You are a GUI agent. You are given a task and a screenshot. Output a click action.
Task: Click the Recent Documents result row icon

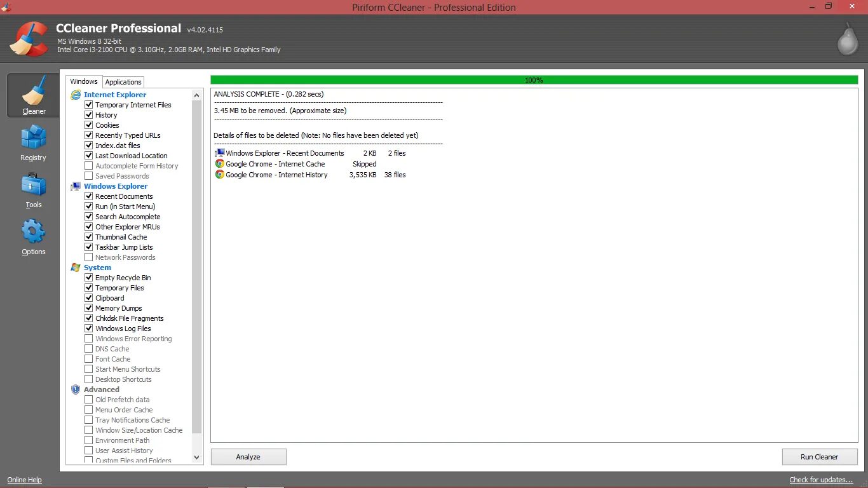click(x=220, y=153)
